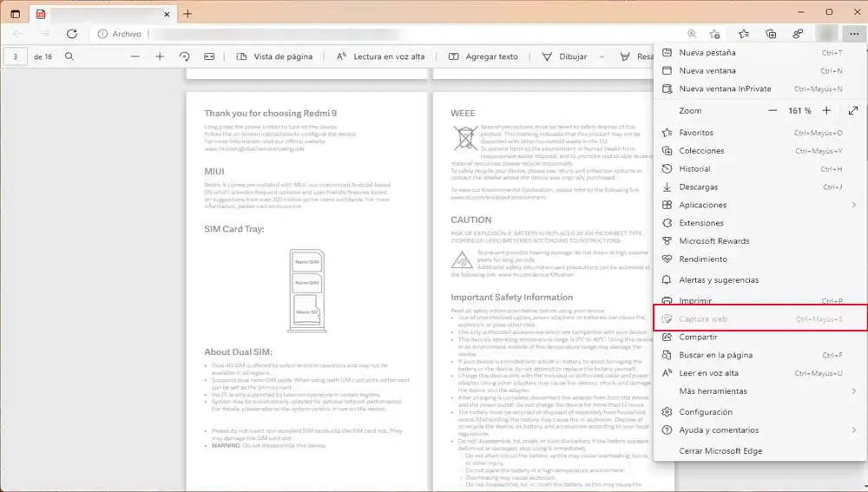Open the Favorites list toolbar icon
Screen dimensions: 868x492
pos(744,34)
